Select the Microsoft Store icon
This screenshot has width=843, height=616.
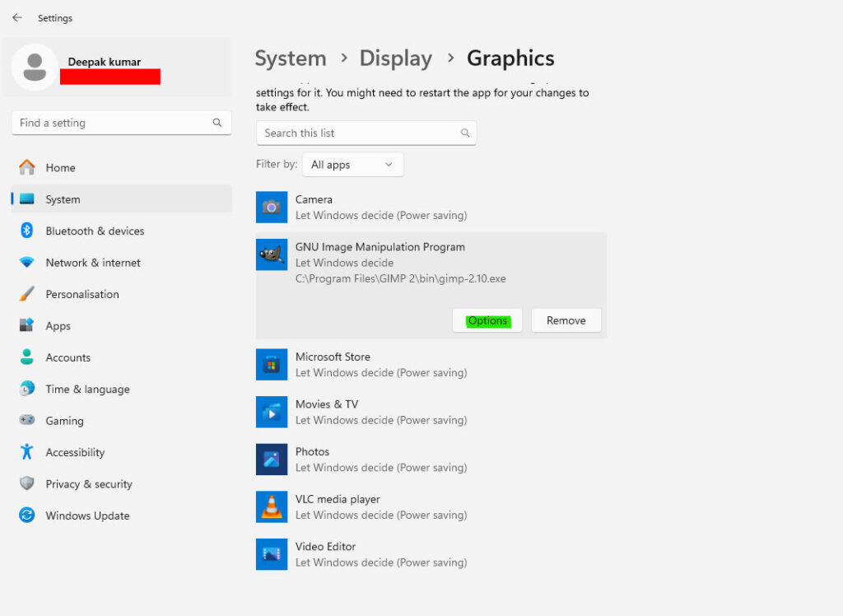coord(272,363)
